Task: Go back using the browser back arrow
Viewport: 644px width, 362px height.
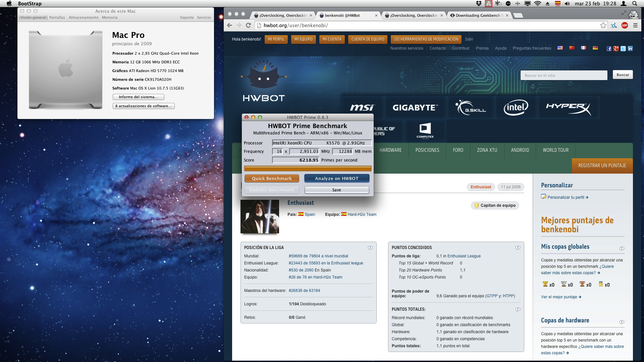Action: [x=229, y=25]
